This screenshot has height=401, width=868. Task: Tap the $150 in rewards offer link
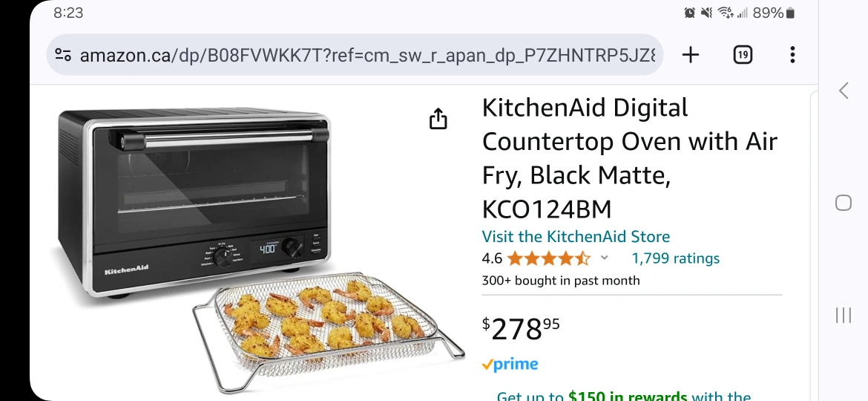[x=628, y=396]
